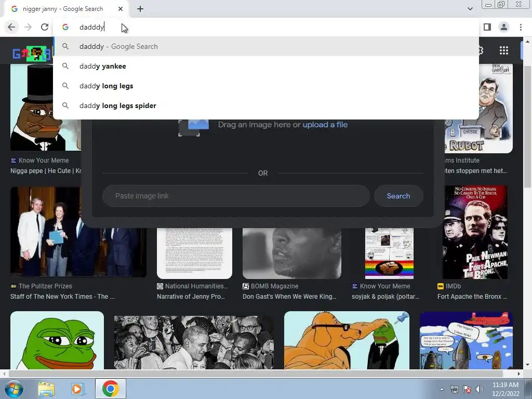
Task: Click the 'IMDb' source label
Action: click(x=453, y=286)
